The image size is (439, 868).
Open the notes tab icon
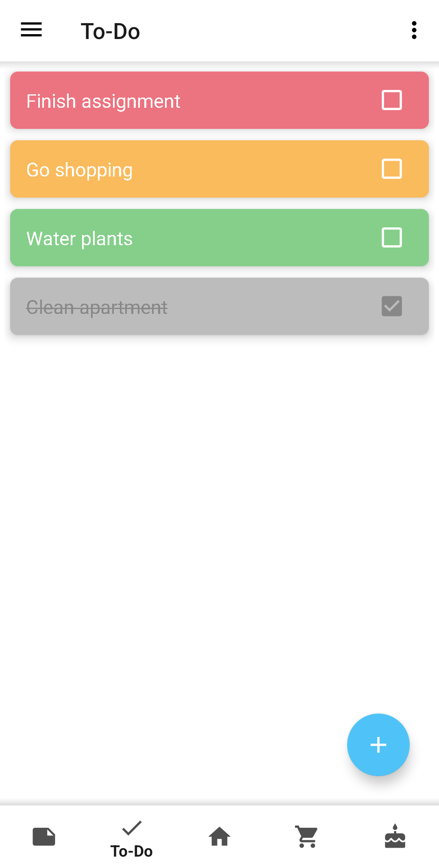pos(44,837)
